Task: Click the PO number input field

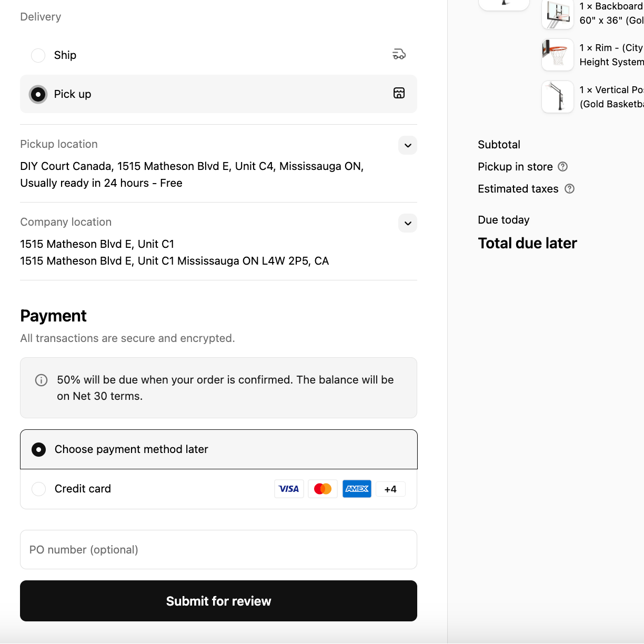Action: tap(218, 549)
